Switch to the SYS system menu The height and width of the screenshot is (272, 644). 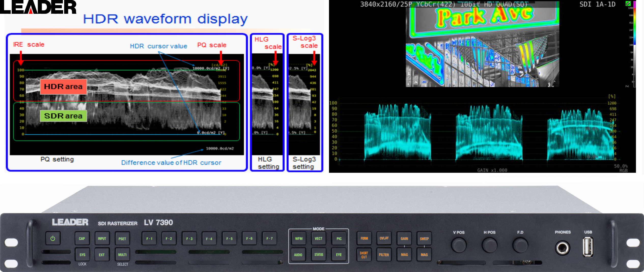point(82,254)
